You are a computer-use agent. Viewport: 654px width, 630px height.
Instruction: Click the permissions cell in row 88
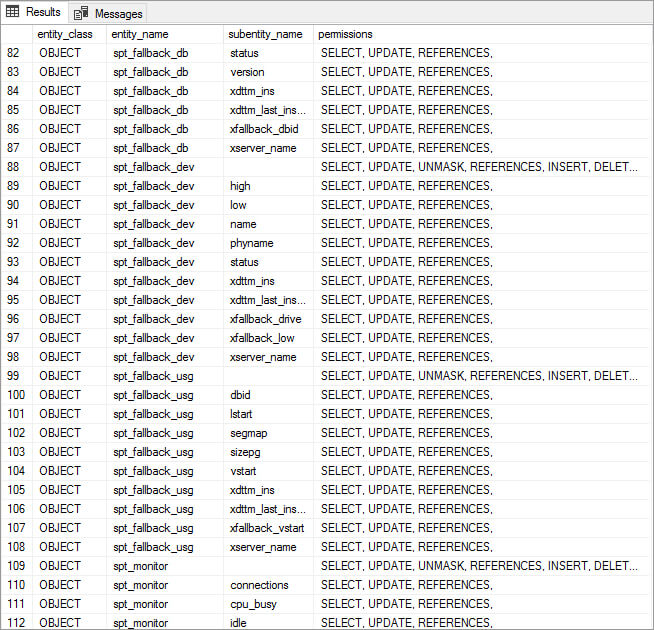coord(478,167)
